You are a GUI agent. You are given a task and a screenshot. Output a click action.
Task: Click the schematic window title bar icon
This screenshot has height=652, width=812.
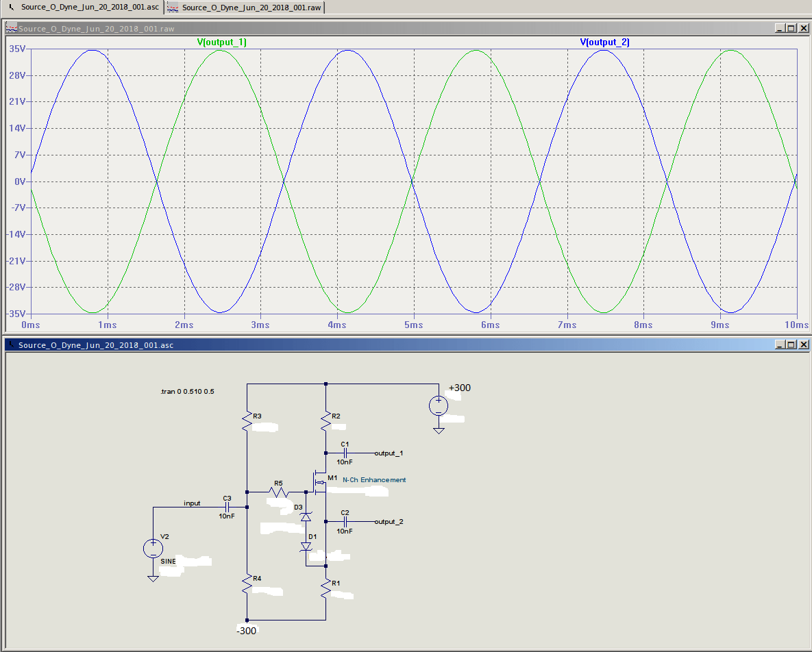click(12, 344)
